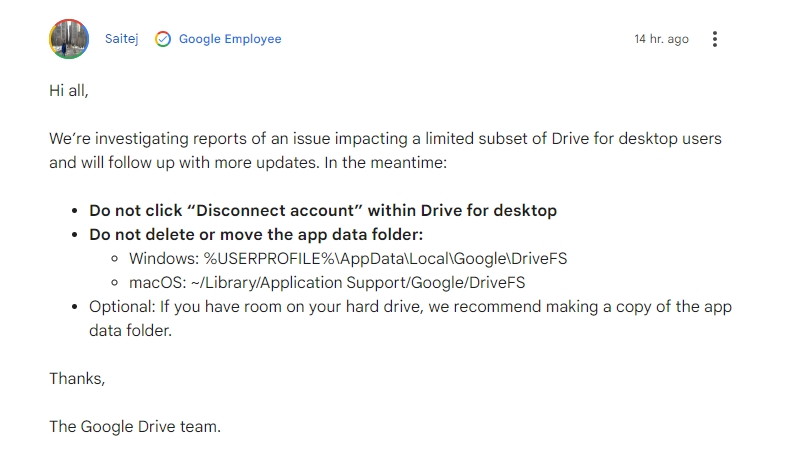Click the bold "Disconnect account" warning line
Image resolution: width=786 pixels, height=456 pixels.
[x=323, y=210]
